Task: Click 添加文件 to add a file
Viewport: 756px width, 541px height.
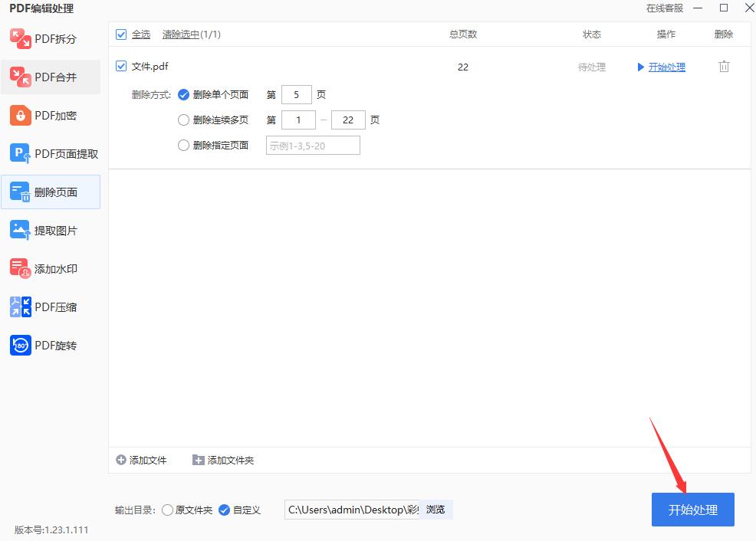Action: tap(142, 460)
